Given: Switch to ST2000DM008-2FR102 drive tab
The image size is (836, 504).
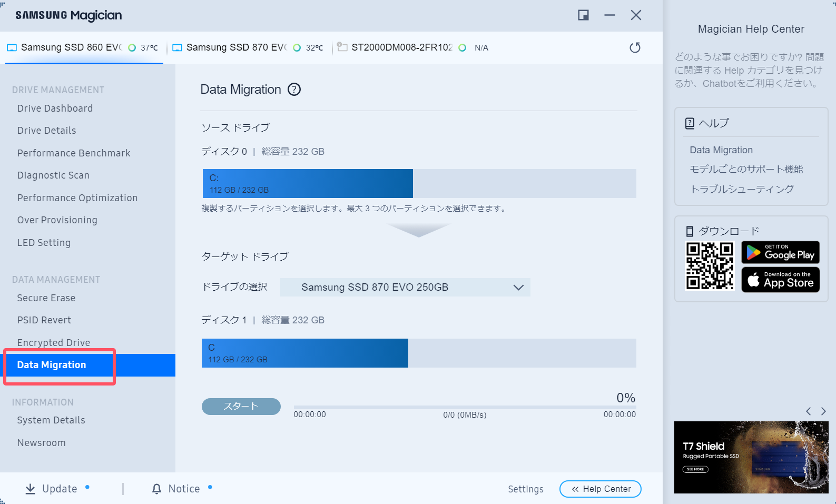Looking at the screenshot, I should pyautogui.click(x=413, y=47).
